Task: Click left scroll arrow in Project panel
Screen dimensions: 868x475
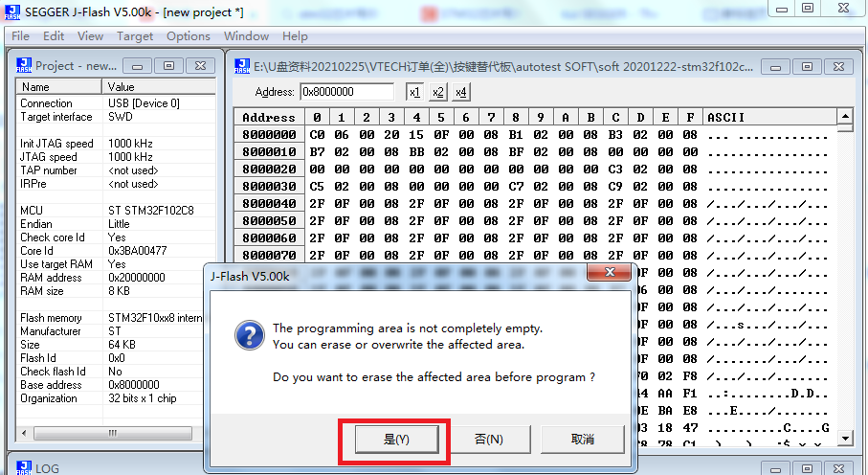Action: pyautogui.click(x=23, y=433)
